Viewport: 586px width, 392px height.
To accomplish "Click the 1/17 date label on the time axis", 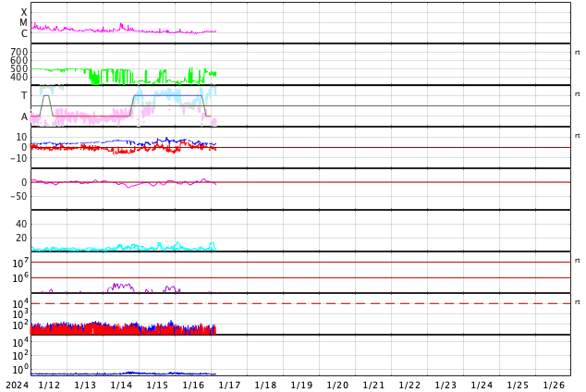I will [229, 385].
